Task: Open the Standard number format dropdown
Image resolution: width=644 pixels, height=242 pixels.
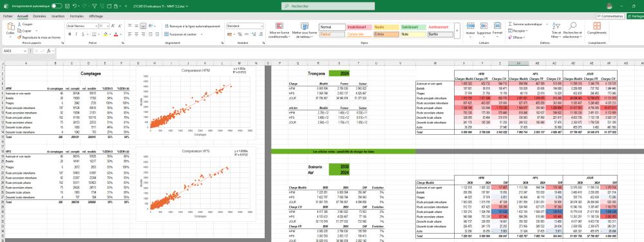Action: click(x=245, y=26)
